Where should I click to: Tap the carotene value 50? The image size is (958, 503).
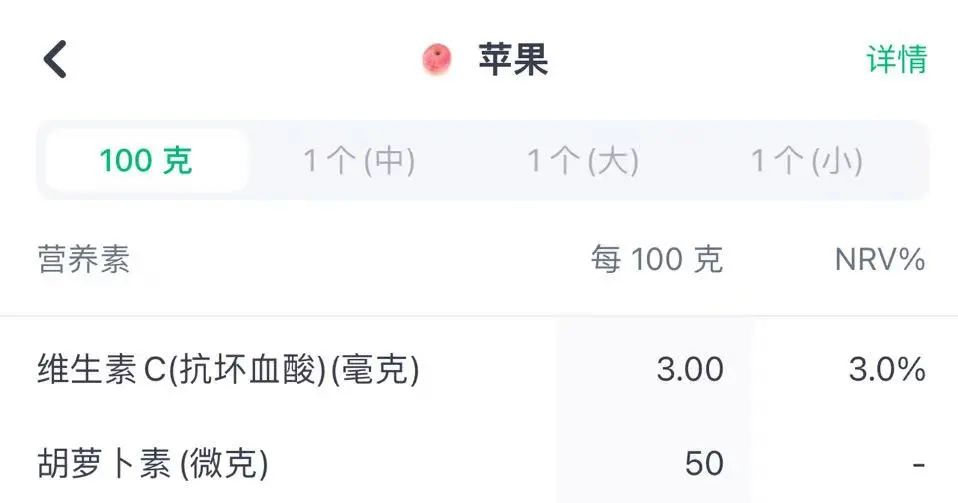(x=704, y=463)
